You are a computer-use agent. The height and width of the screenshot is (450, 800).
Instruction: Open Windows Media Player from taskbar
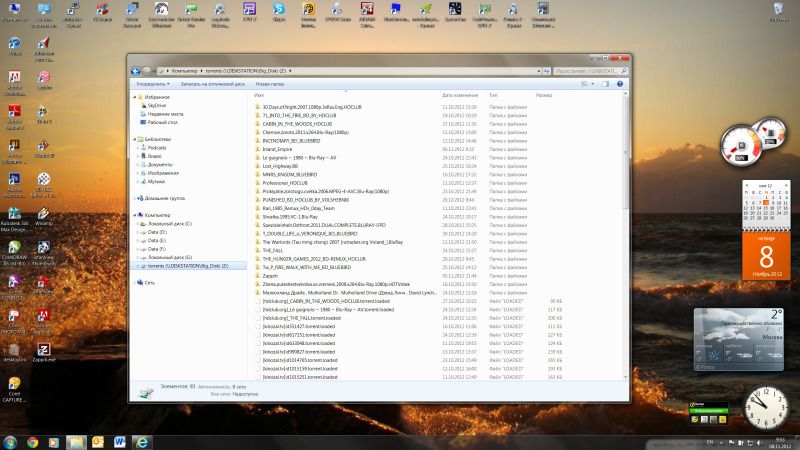tap(54, 442)
